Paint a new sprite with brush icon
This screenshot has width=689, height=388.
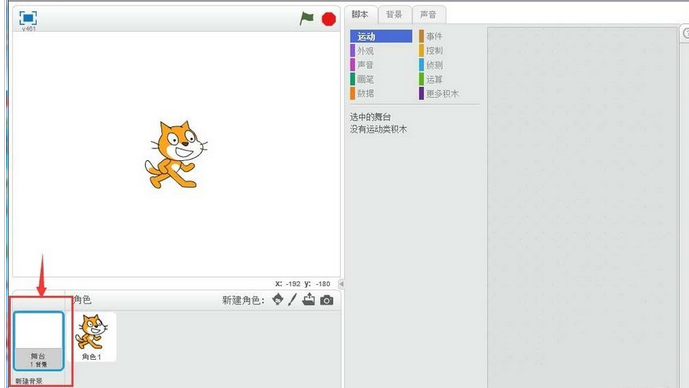293,300
